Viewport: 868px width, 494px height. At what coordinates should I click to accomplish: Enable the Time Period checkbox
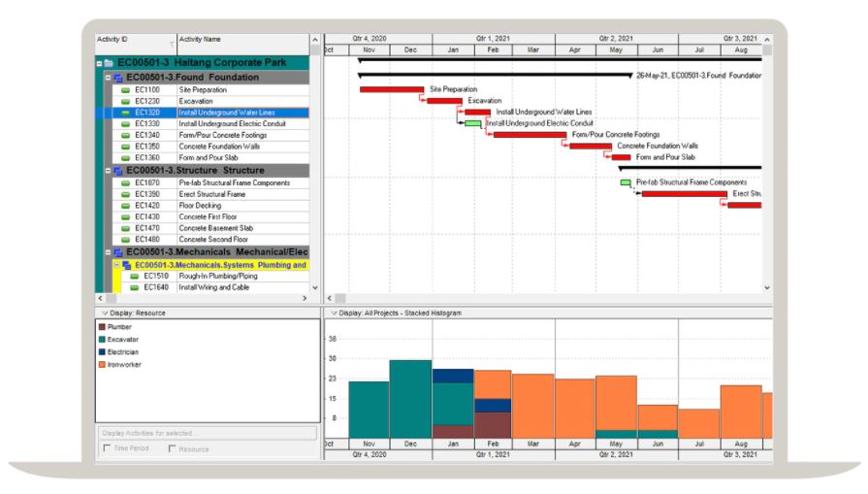(x=107, y=449)
